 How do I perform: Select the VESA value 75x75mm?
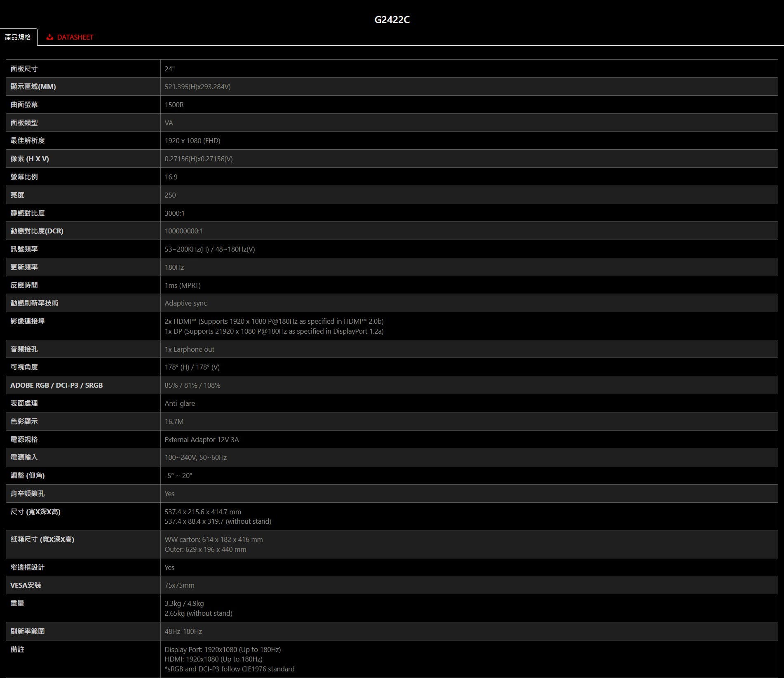point(179,585)
